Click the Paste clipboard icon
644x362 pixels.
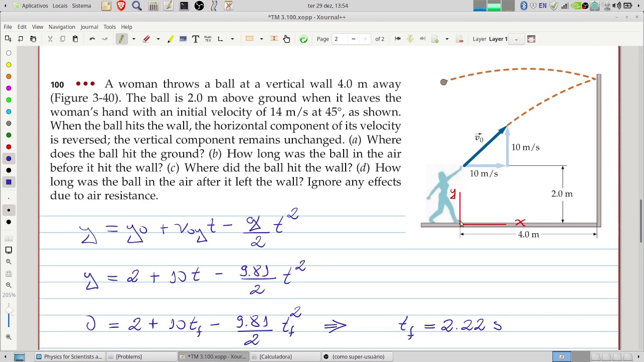pos(75,39)
